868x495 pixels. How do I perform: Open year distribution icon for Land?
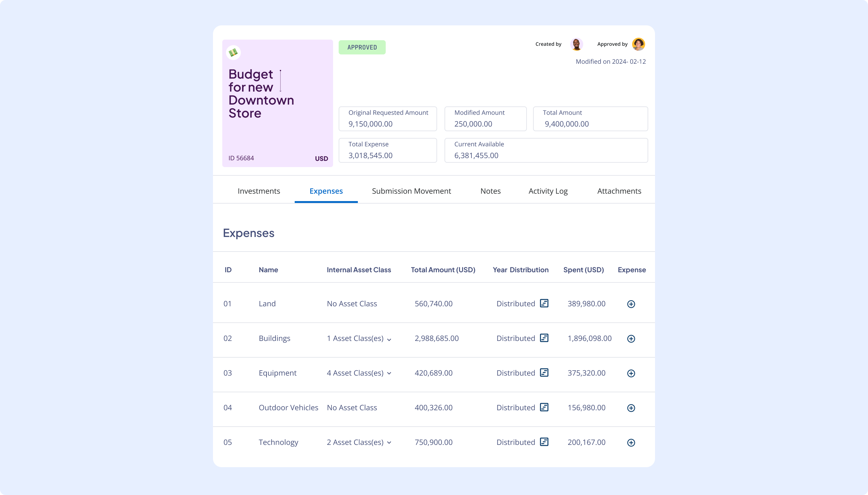pos(544,303)
